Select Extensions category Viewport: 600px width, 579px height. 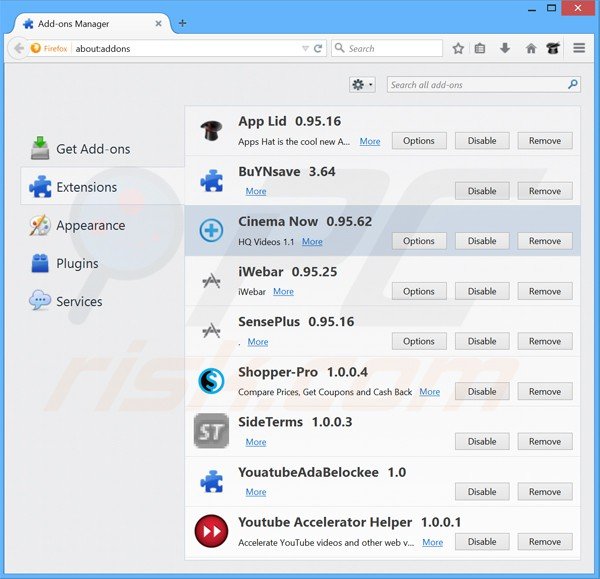(x=103, y=186)
